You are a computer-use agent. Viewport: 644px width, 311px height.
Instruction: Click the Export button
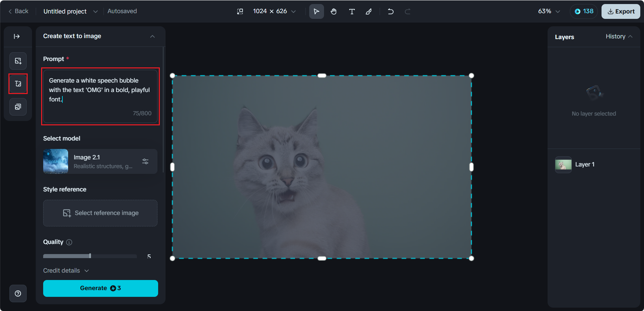click(621, 11)
